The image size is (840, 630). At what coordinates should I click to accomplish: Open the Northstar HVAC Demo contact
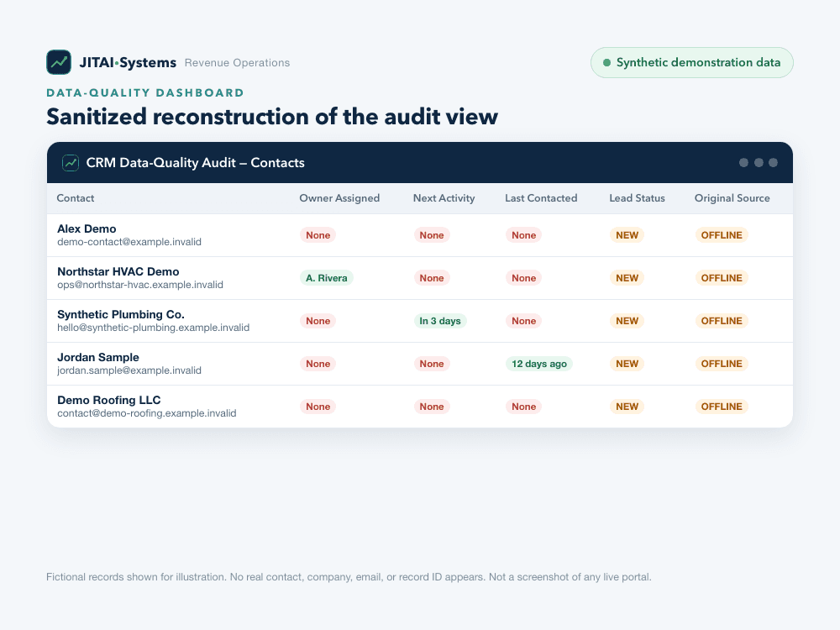pyautogui.click(x=118, y=271)
